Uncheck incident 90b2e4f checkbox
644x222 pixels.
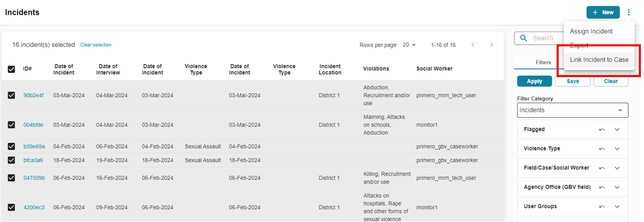coord(11,95)
